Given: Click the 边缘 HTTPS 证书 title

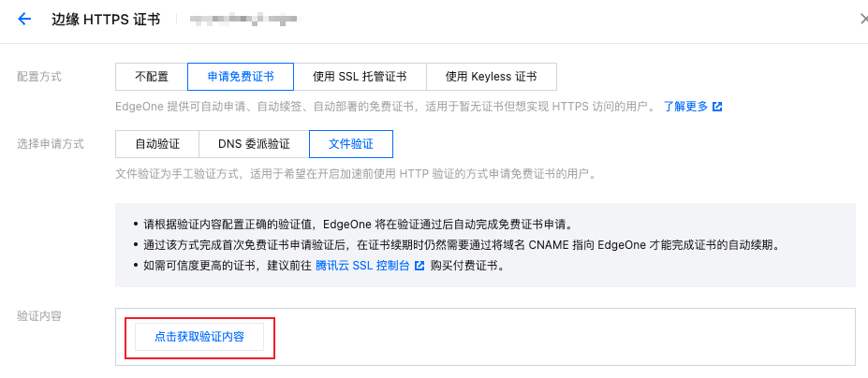Looking at the screenshot, I should (106, 20).
